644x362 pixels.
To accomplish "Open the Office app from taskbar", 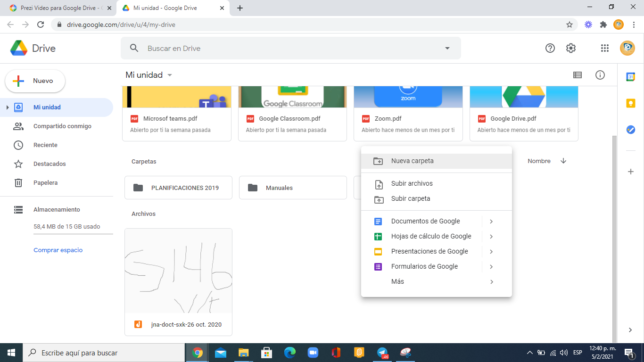I will (x=336, y=353).
